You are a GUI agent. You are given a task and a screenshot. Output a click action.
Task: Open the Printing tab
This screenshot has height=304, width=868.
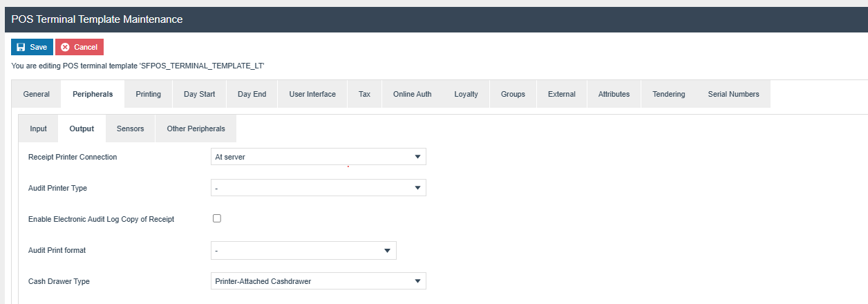point(148,94)
